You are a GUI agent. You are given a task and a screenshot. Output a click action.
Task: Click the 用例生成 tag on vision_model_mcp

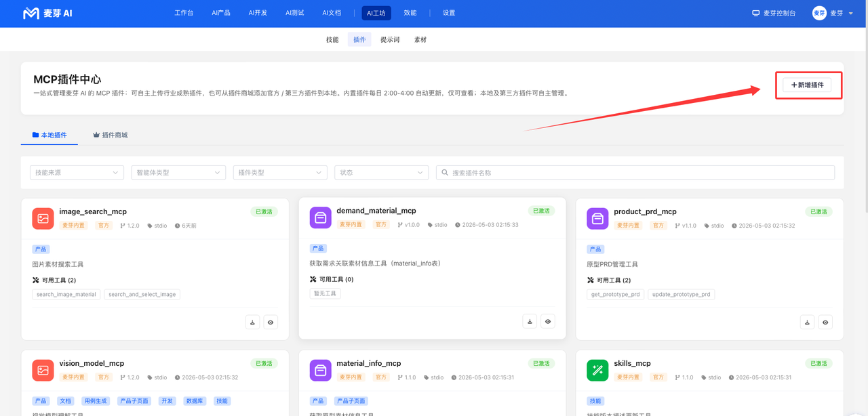click(x=95, y=401)
